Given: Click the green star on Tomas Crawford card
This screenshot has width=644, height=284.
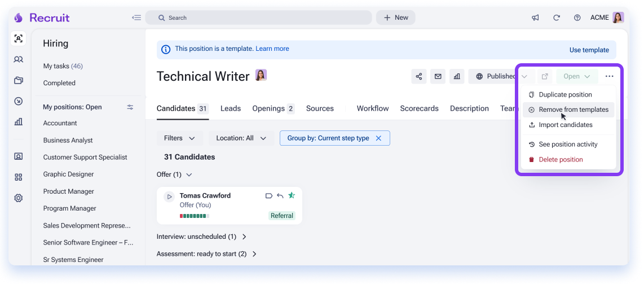Looking at the screenshot, I should coord(292,195).
